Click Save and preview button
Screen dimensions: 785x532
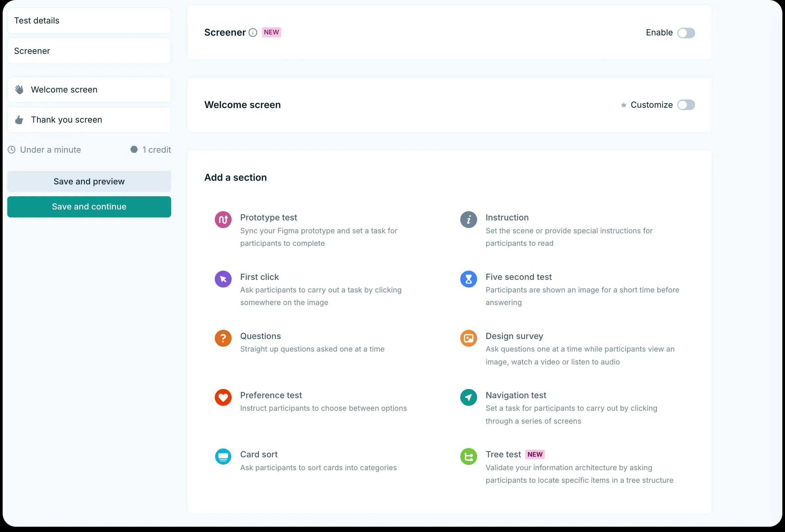tap(89, 181)
